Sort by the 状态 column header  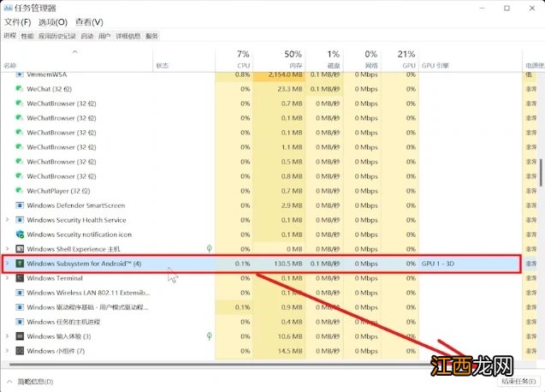coord(184,60)
